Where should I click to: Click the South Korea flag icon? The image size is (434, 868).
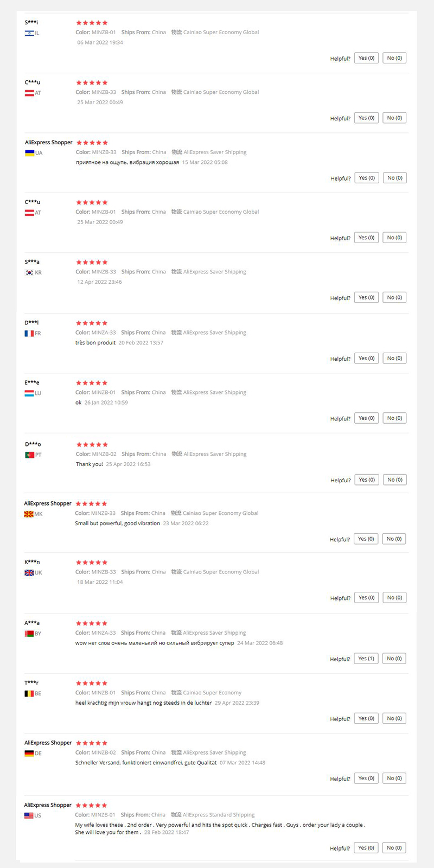click(29, 272)
